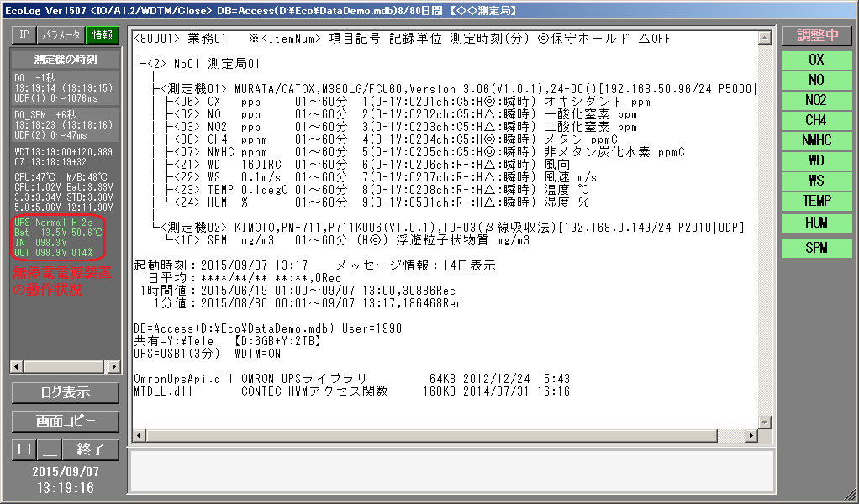Click the 終了 exit button
The width and height of the screenshot is (859, 504).
[90, 449]
